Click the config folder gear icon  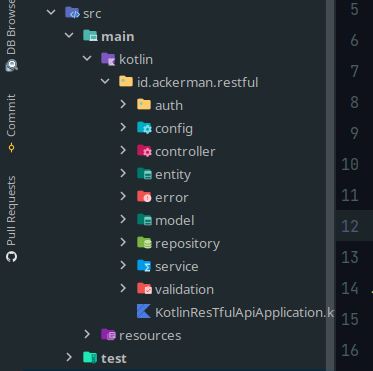(144, 128)
